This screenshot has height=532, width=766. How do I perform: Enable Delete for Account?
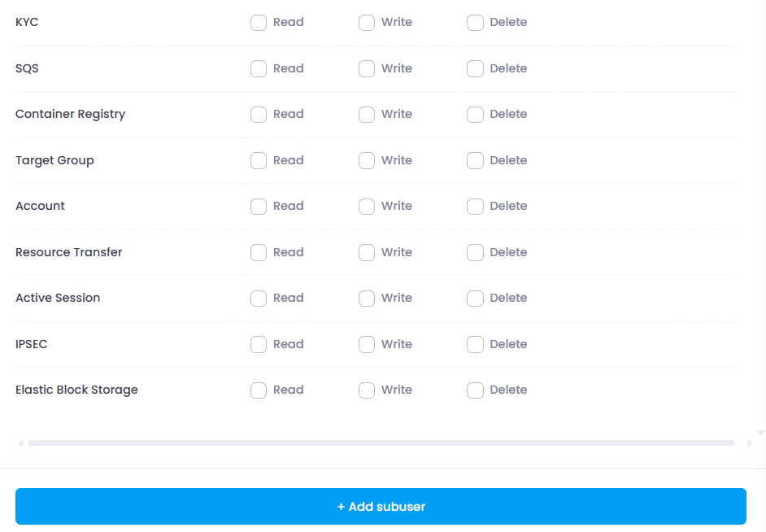point(475,206)
